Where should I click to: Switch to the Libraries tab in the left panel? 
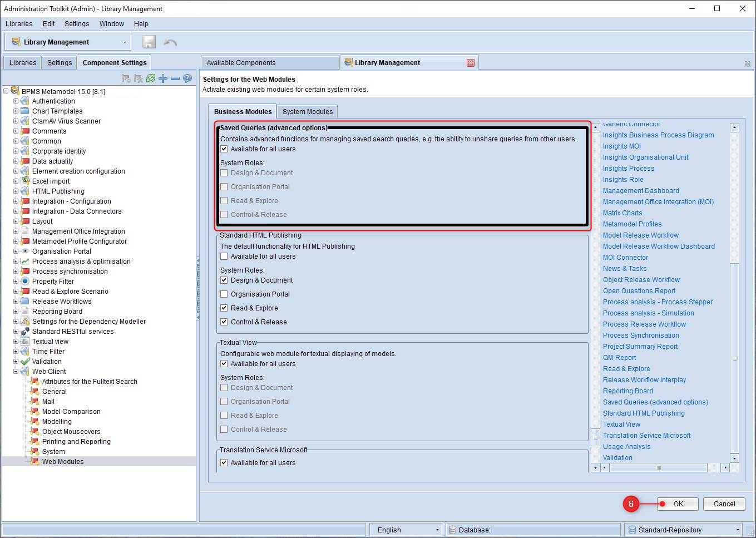(x=23, y=63)
